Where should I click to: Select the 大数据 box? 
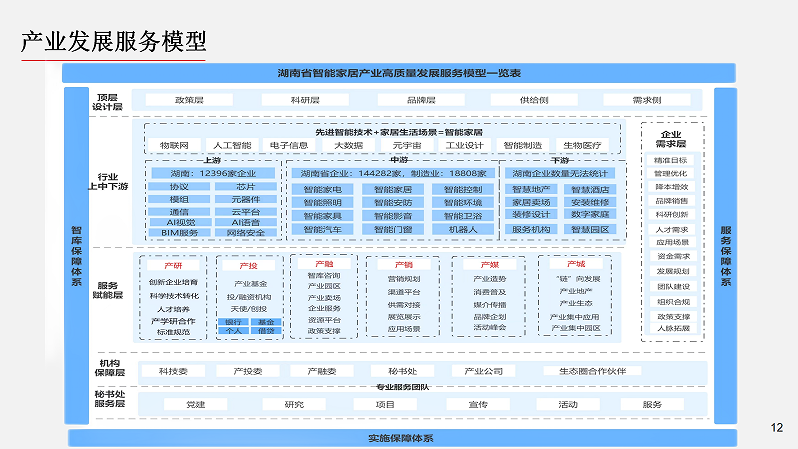coord(349,145)
